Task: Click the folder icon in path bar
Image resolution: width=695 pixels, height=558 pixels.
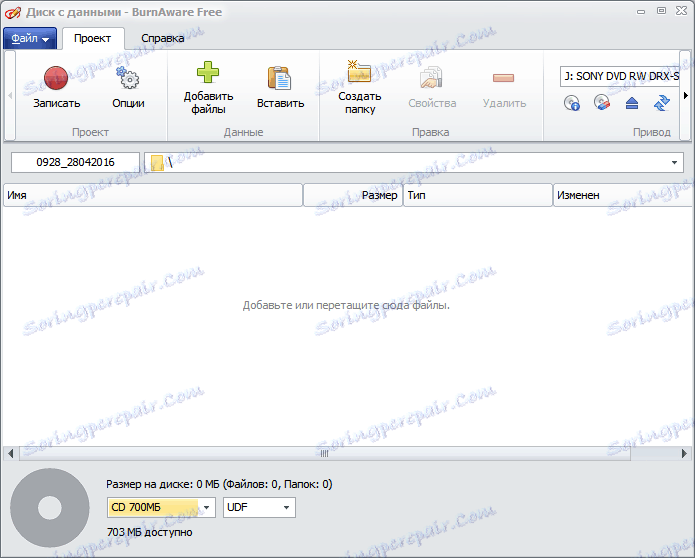Action: tap(157, 163)
